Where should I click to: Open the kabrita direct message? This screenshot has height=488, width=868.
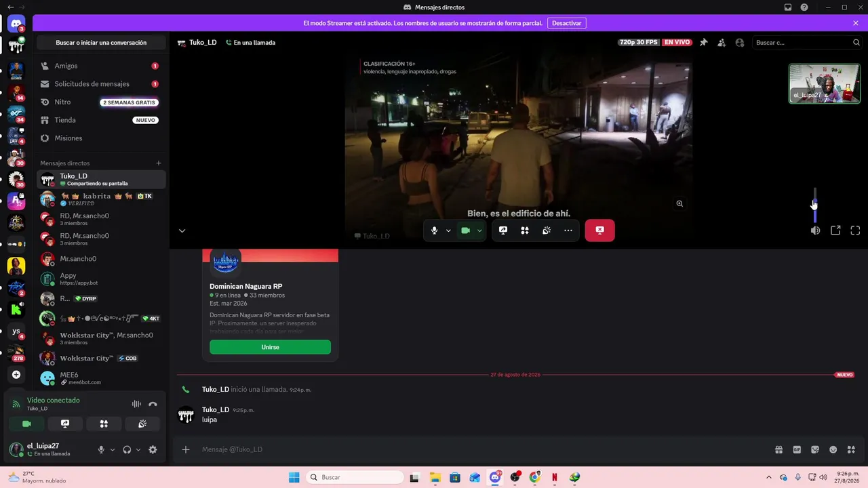tap(101, 199)
